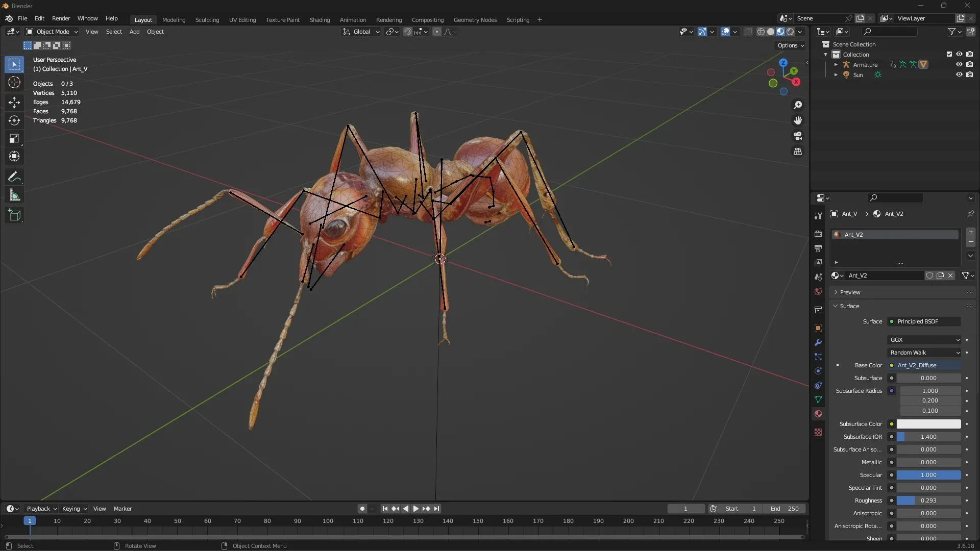Open the Material Properties tab
The width and height of the screenshot is (980, 551).
point(818,414)
